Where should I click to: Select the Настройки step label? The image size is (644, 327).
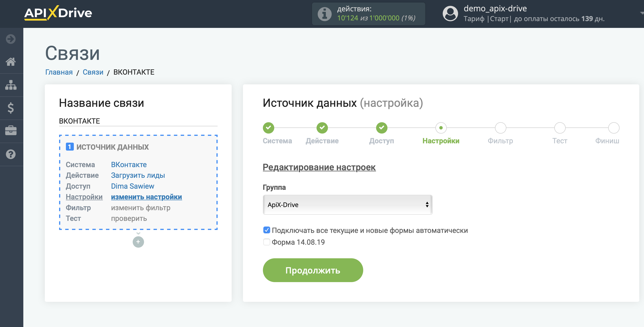click(441, 141)
